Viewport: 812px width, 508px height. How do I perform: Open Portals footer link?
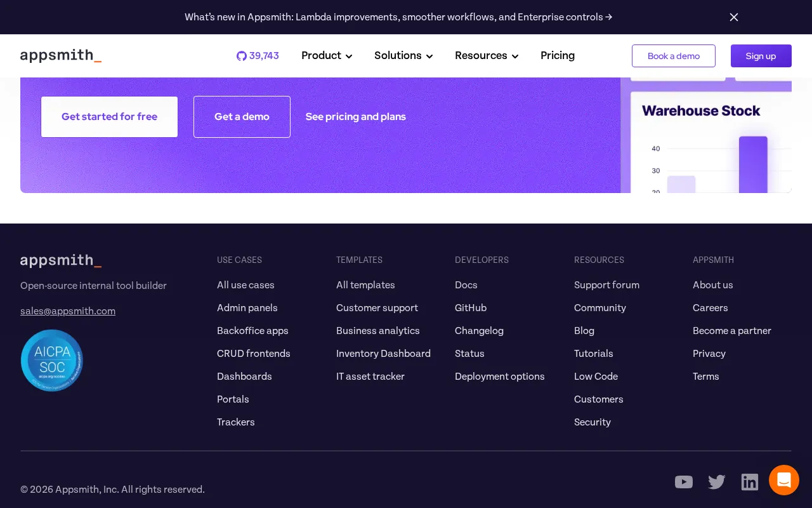point(233,399)
